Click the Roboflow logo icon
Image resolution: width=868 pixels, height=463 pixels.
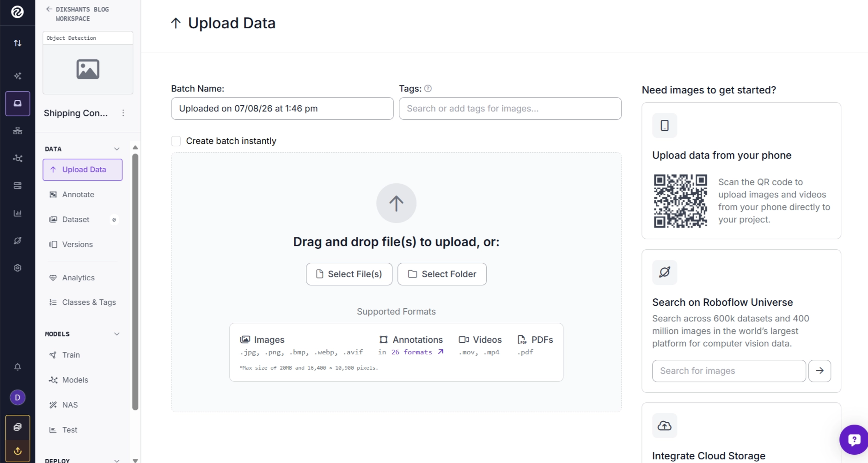18,12
